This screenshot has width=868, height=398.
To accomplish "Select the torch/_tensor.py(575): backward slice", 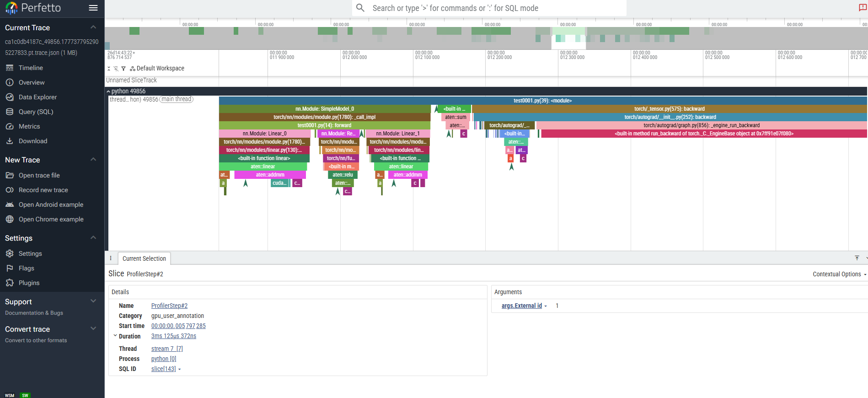I will 670,109.
